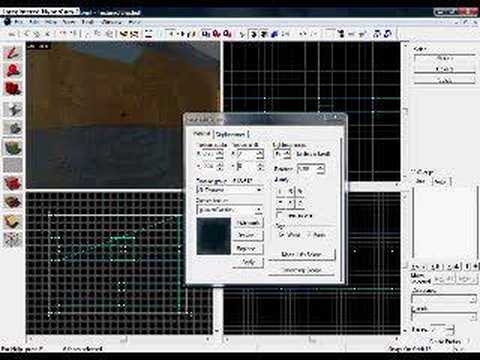Click the Browse texture button
Image resolution: width=480 pixels, height=360 pixels.
click(x=248, y=235)
